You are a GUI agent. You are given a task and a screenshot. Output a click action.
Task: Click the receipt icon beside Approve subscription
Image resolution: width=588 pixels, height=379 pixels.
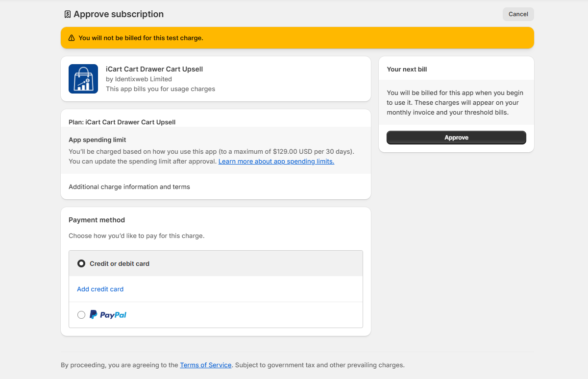tap(68, 14)
